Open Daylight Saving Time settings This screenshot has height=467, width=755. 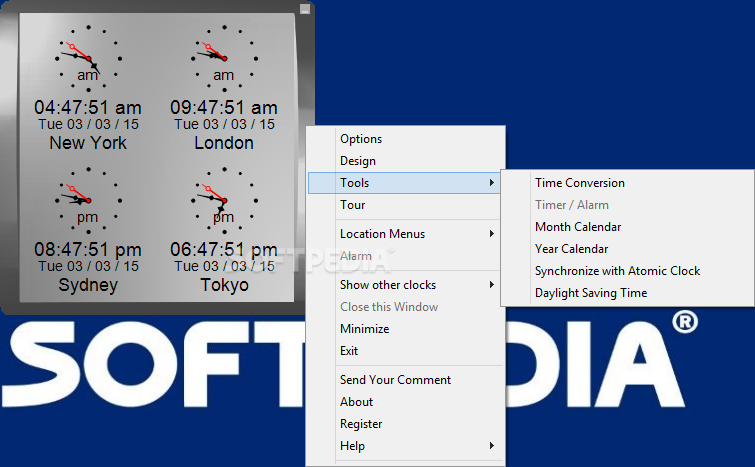click(627, 293)
